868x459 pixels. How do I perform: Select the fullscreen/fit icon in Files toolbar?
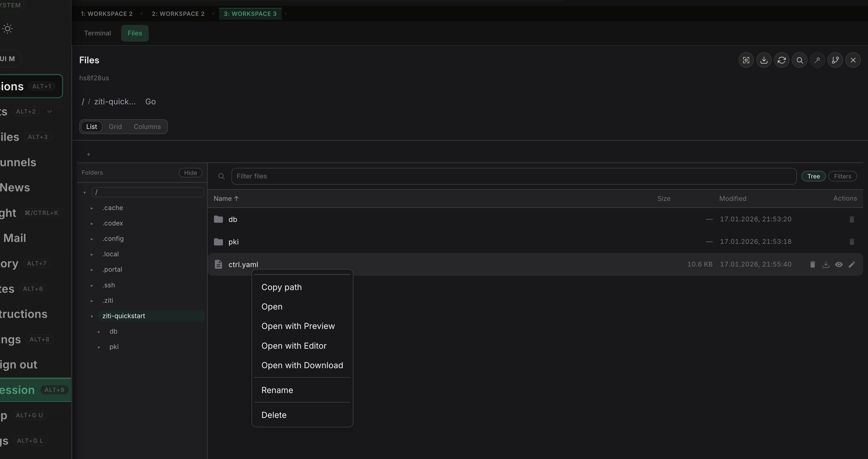coord(746,60)
